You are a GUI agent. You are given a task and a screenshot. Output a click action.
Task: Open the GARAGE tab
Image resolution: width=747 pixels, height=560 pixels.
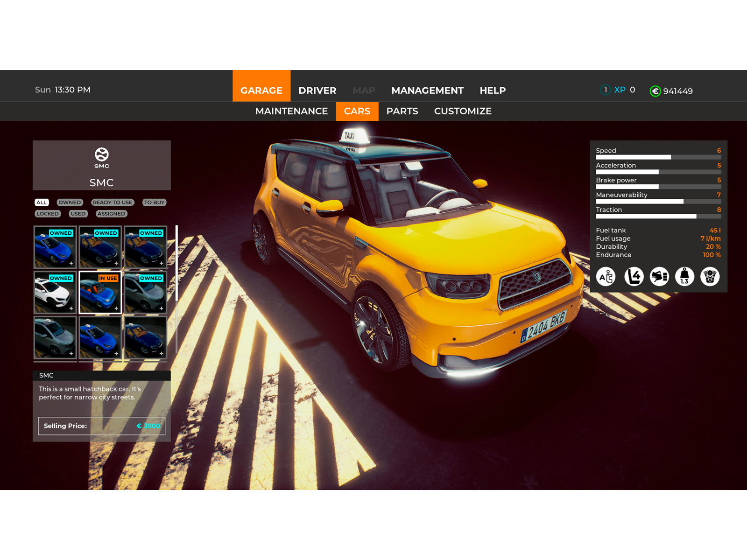tap(261, 86)
